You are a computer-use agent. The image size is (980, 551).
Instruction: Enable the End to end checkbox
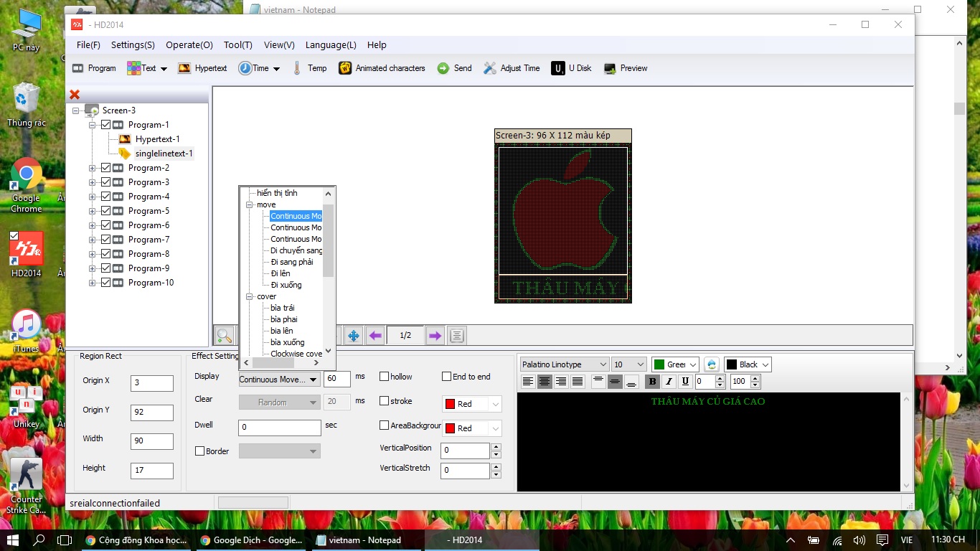446,377
